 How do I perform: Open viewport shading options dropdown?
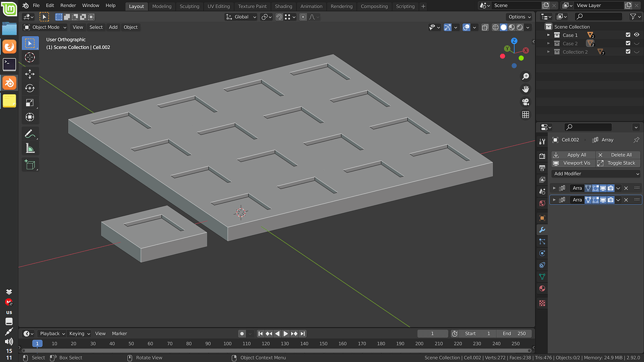tap(528, 28)
